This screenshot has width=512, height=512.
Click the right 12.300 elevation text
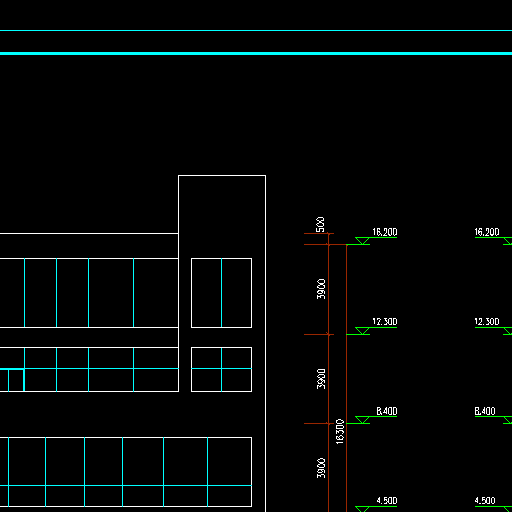coord(487,322)
